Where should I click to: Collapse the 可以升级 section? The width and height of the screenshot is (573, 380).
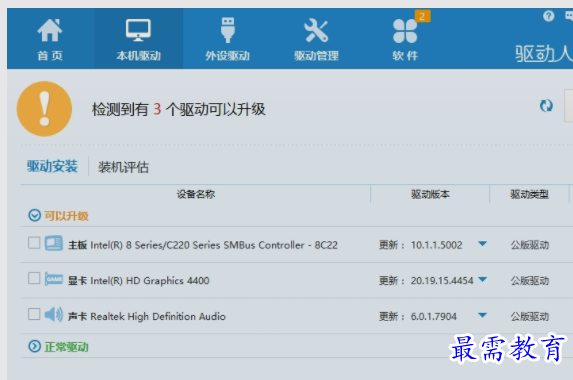click(34, 216)
